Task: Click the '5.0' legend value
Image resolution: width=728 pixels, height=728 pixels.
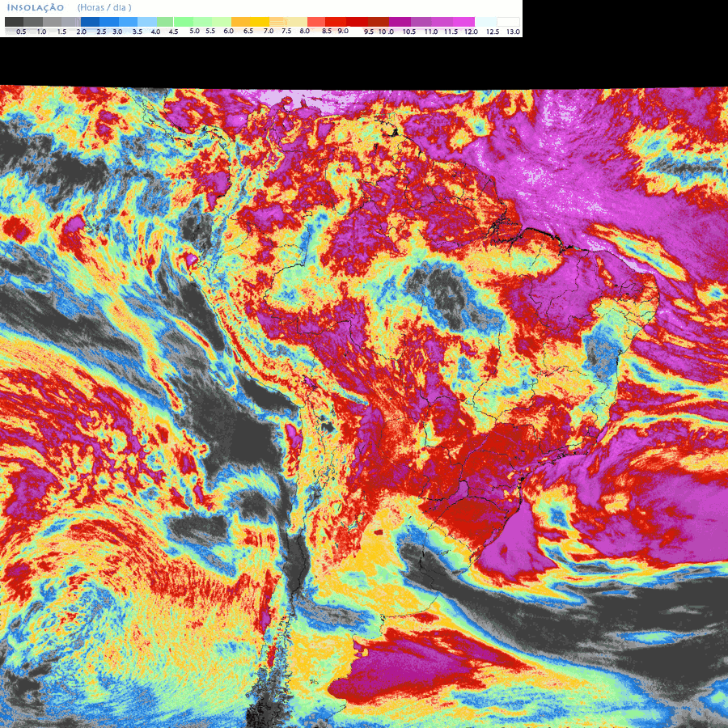Action: coord(194,31)
